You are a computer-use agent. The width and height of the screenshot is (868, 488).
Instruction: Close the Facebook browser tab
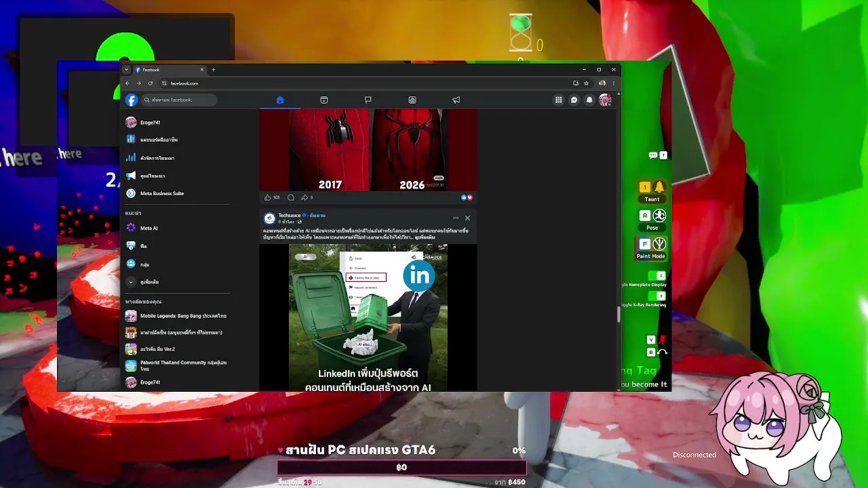pyautogui.click(x=201, y=70)
